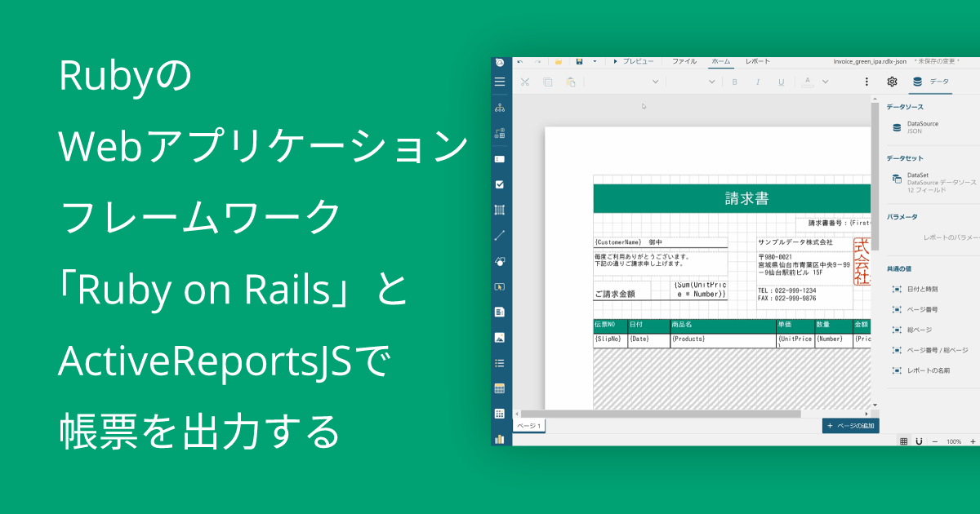Image resolution: width=980 pixels, height=514 pixels.
Task: Select the TOC/input pointer control in the toolbox
Action: (x=500, y=286)
